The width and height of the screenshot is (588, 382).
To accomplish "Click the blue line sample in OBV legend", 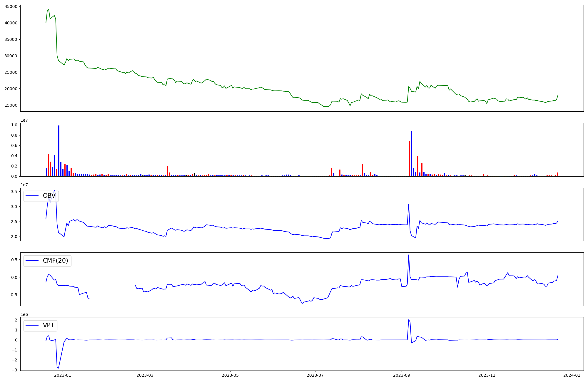I will 32,196.
